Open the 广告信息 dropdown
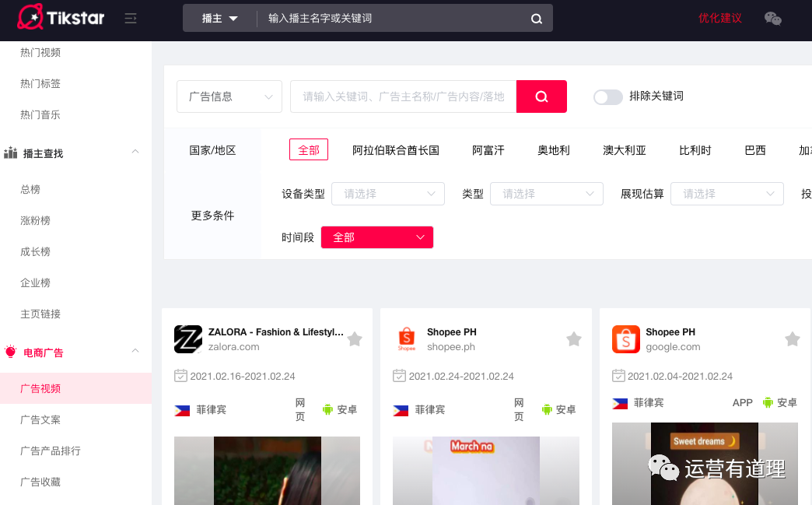The image size is (812, 505). click(229, 96)
